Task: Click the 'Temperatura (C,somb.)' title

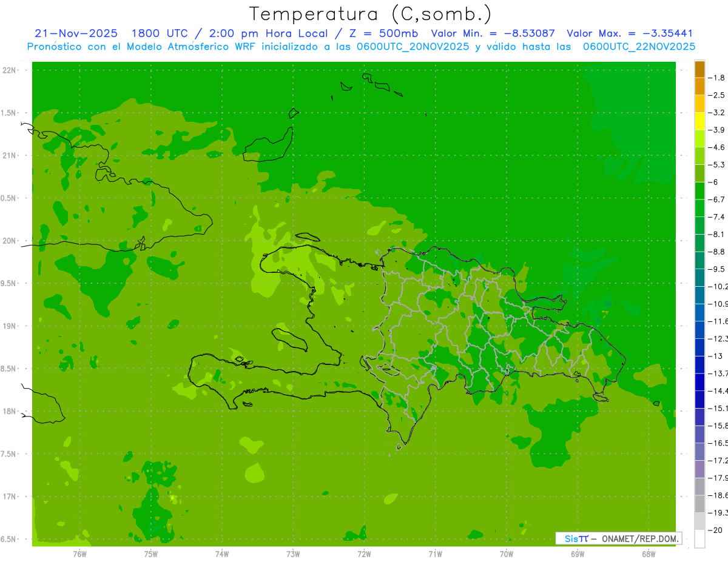Action: [x=370, y=14]
